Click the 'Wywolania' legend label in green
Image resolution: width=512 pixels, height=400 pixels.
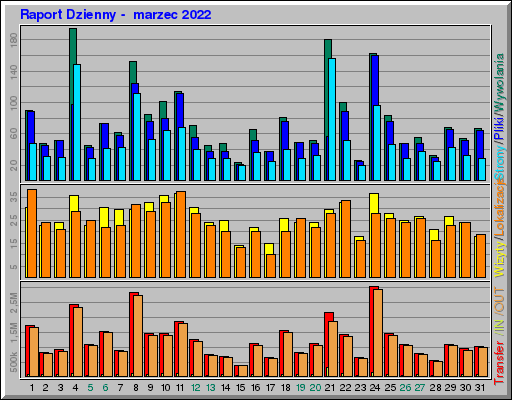pos(499,84)
